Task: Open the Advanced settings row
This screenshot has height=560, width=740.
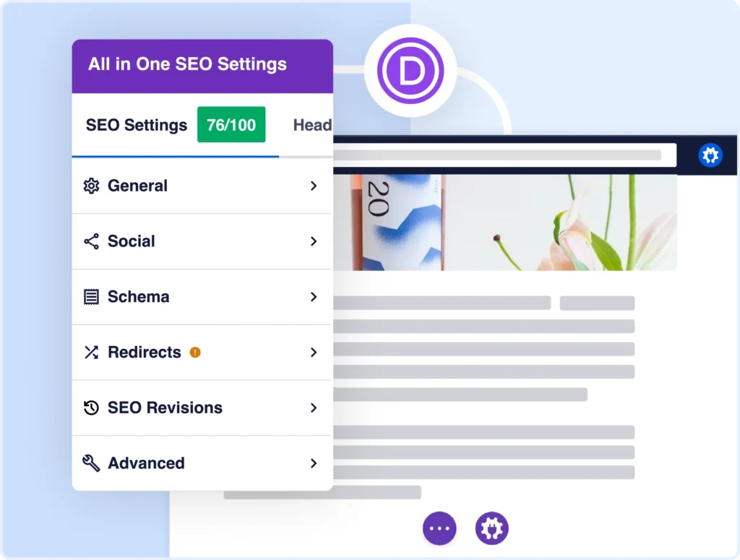Action: click(x=202, y=463)
